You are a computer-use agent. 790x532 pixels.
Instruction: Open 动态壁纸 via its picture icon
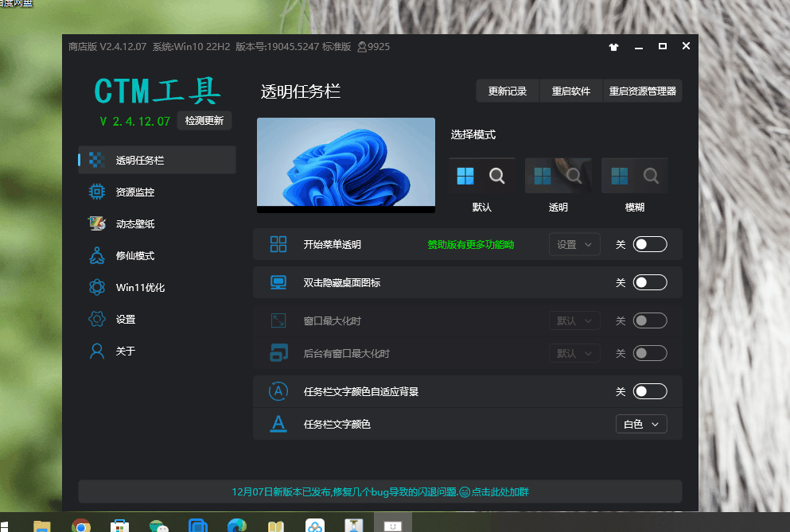coord(97,223)
